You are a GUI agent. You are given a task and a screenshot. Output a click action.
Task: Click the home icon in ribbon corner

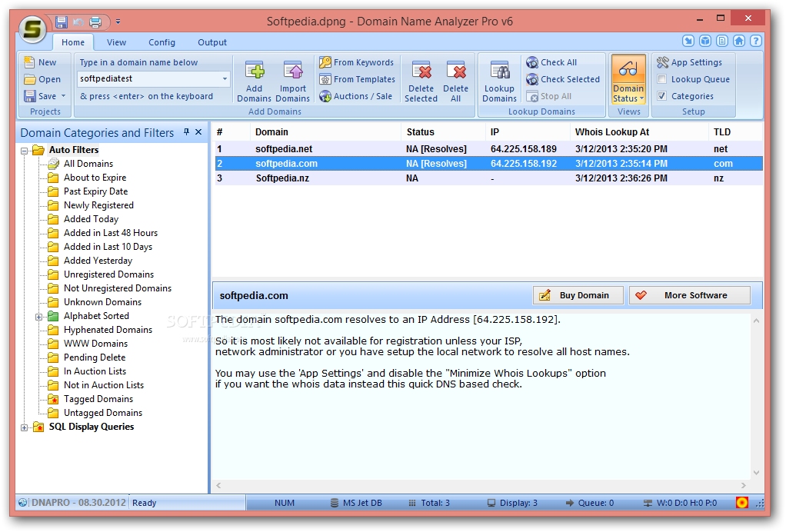tap(739, 41)
